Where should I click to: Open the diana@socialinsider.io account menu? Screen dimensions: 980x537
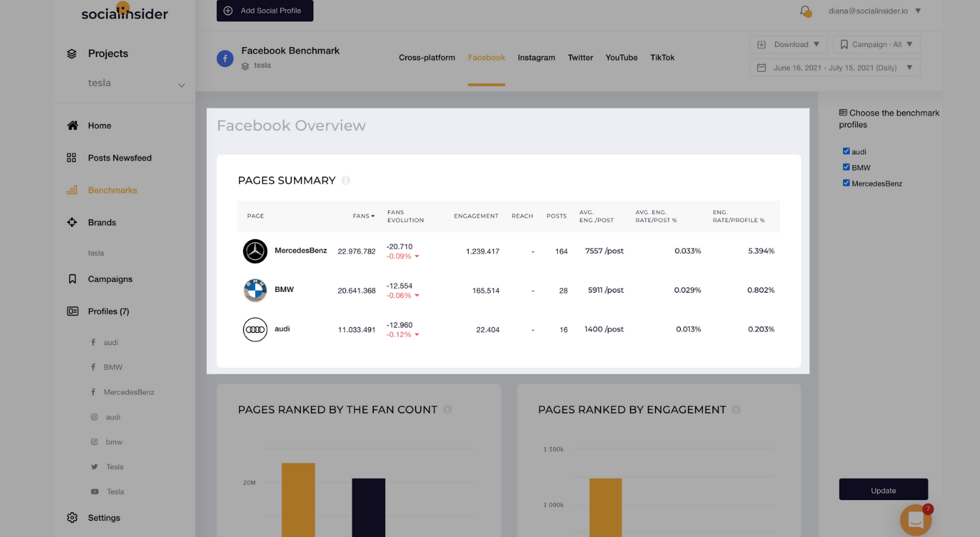[x=875, y=11]
